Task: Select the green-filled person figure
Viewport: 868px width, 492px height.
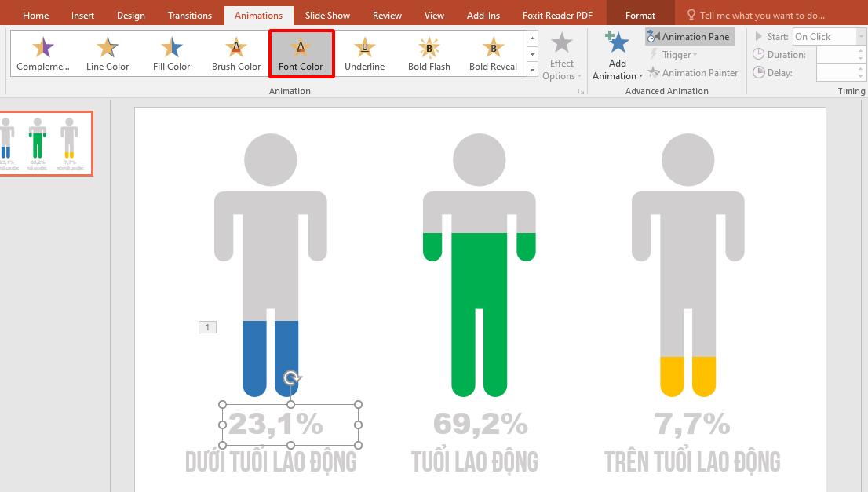Action: click(480, 265)
